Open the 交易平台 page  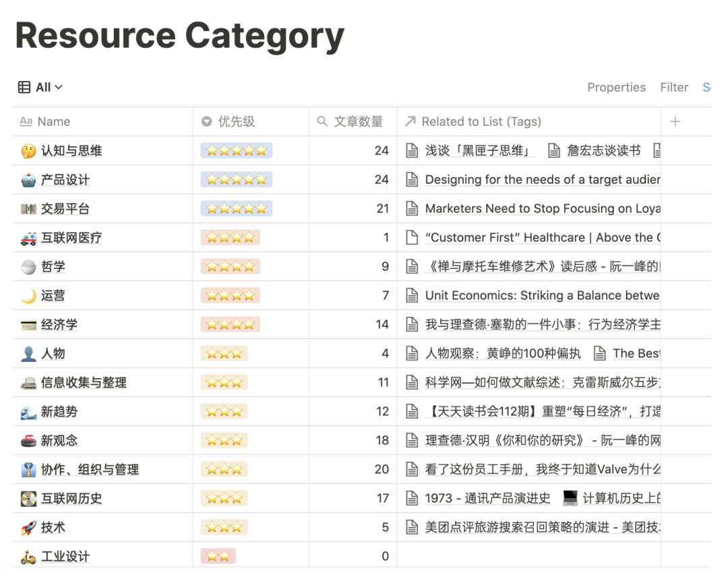click(65, 209)
